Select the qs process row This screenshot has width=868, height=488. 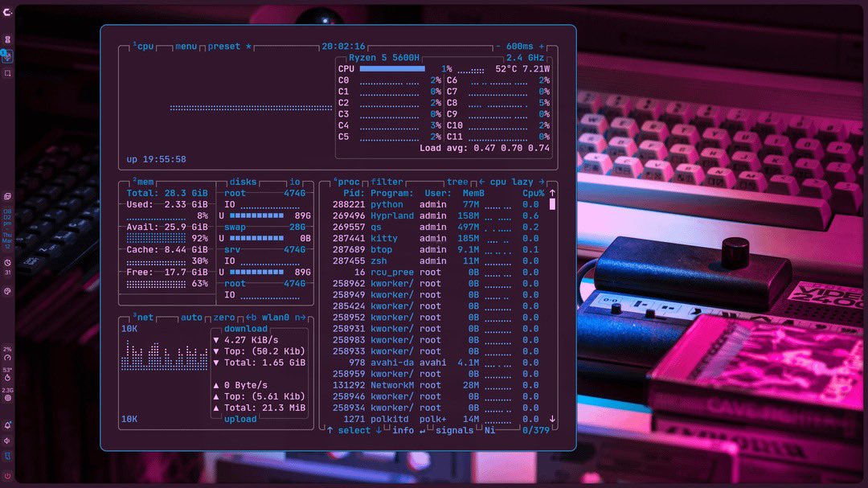pos(436,227)
